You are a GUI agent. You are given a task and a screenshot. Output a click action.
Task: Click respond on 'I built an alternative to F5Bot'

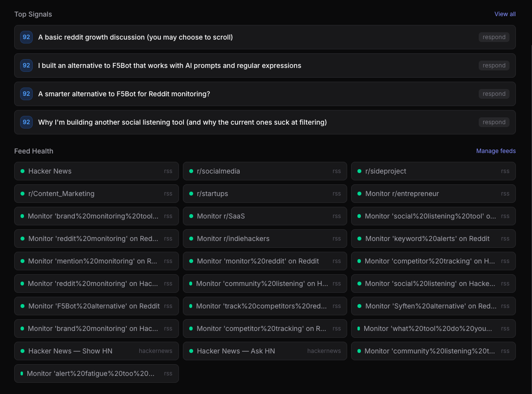pyautogui.click(x=494, y=66)
